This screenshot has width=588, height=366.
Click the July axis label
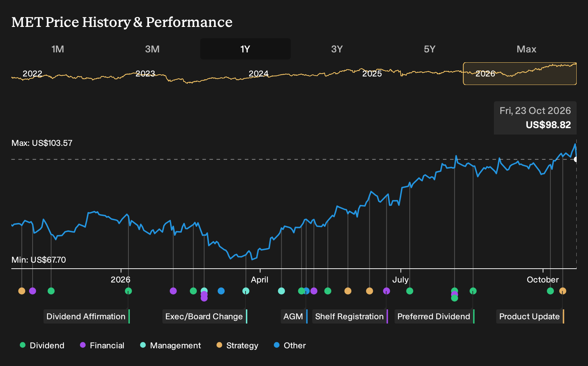click(400, 280)
